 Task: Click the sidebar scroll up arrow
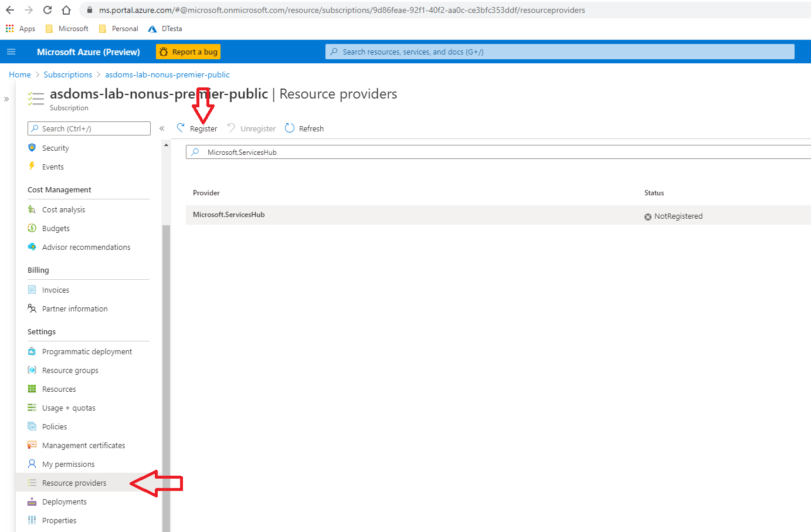167,145
